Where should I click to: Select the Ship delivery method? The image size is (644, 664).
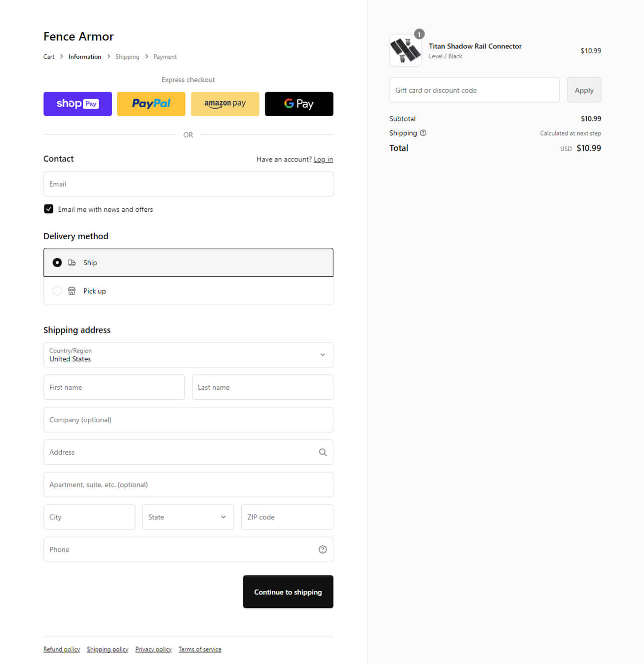tap(57, 263)
